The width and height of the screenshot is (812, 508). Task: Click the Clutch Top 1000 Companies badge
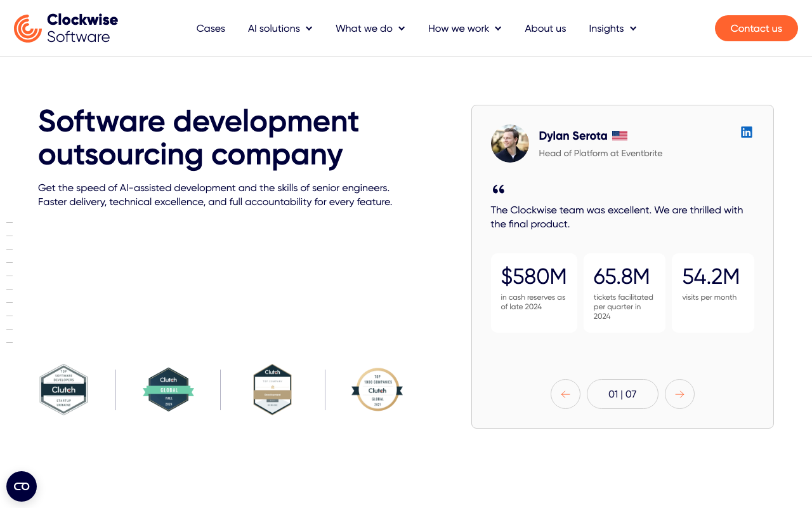click(377, 389)
